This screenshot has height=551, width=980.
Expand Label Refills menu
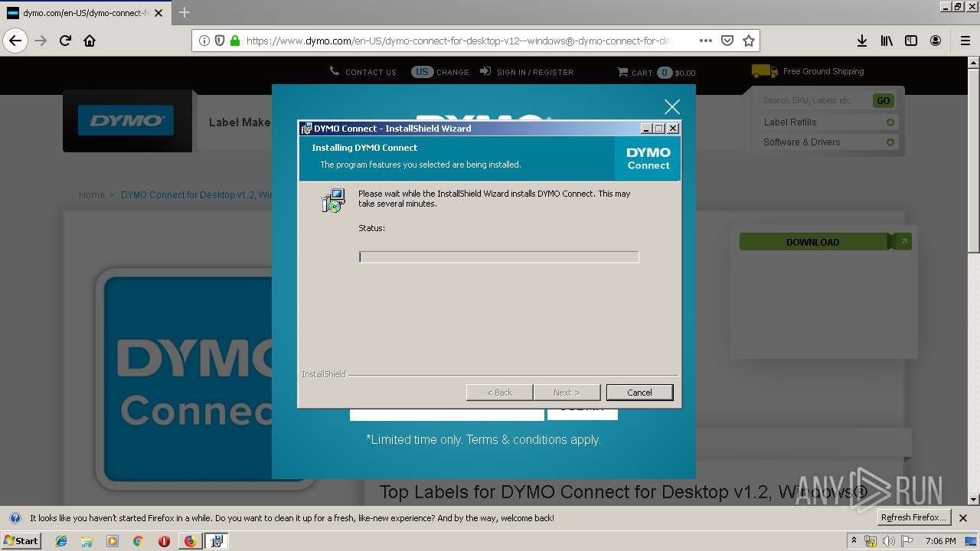[x=828, y=122]
